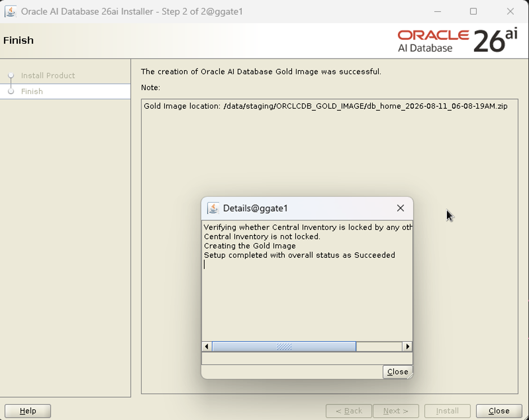This screenshot has width=529, height=420.
Task: Click the installer's main Close button
Action: click(x=499, y=411)
